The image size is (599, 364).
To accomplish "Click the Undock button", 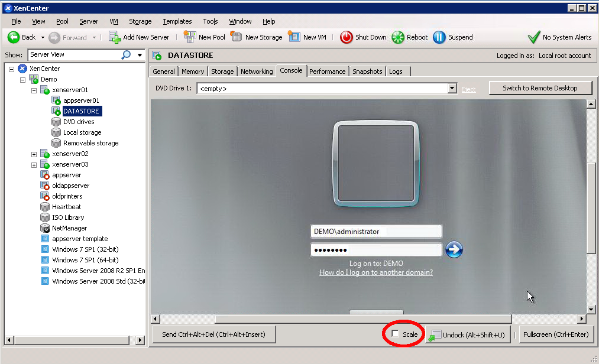I will [468, 335].
